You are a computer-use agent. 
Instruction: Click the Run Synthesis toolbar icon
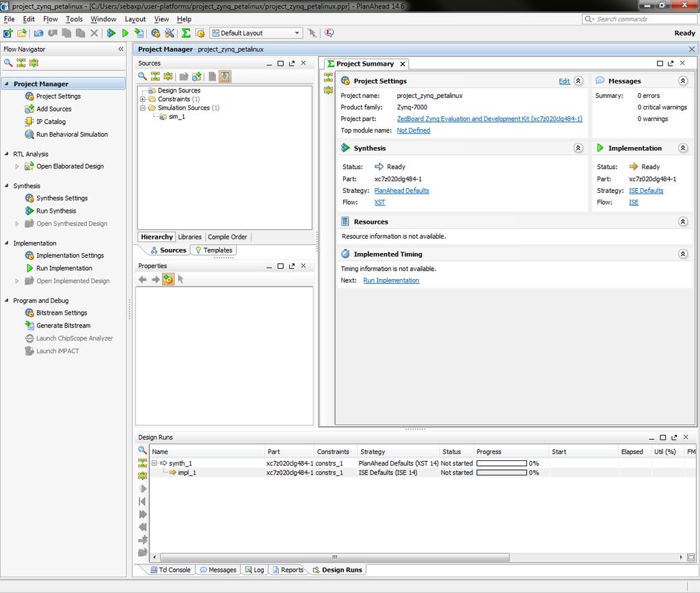coord(111,33)
